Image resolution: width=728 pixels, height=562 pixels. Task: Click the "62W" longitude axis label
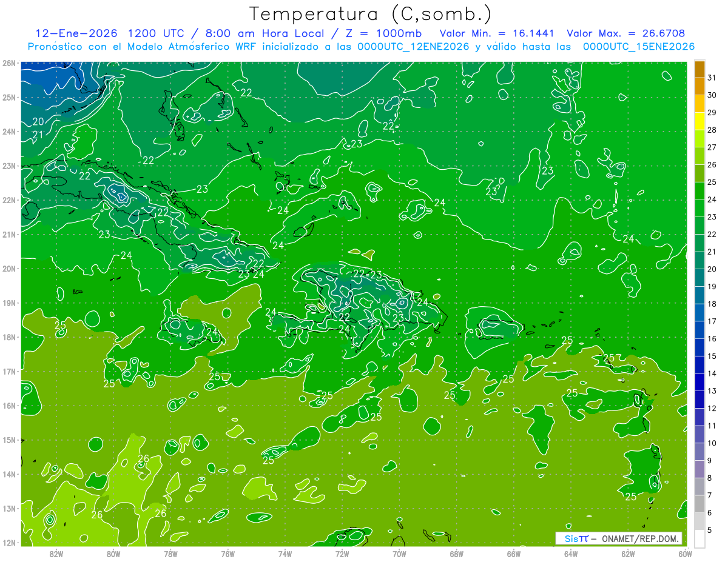(628, 553)
